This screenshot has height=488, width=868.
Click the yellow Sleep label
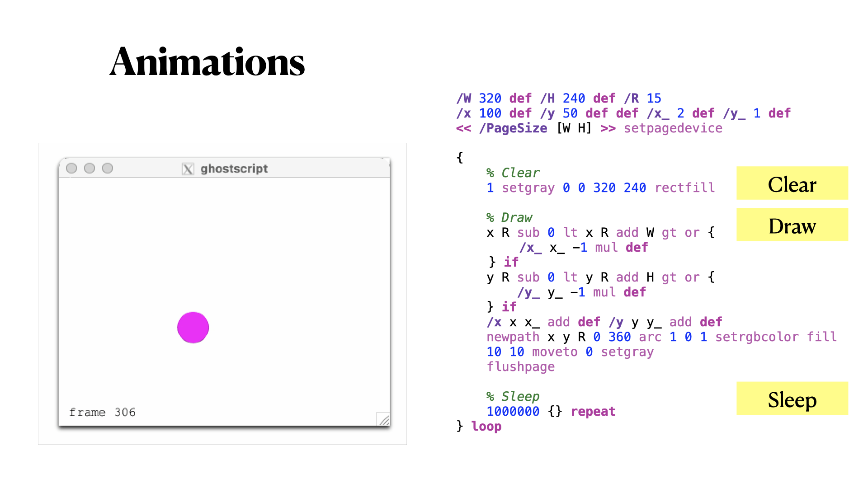[x=792, y=398]
